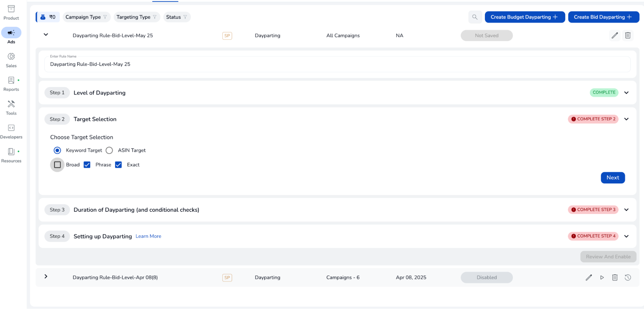Click the Campaigns - 6 cell
The image size is (644, 309).
tap(343, 277)
